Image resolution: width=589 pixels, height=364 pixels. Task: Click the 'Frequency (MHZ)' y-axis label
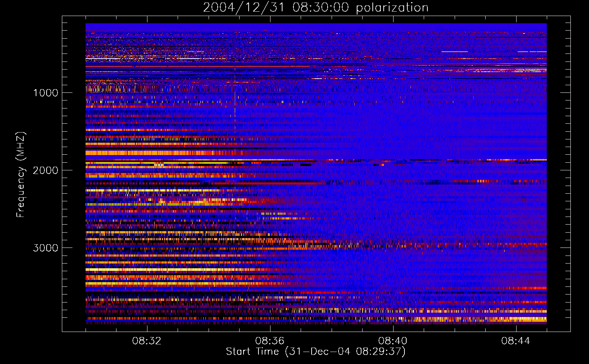click(x=21, y=175)
